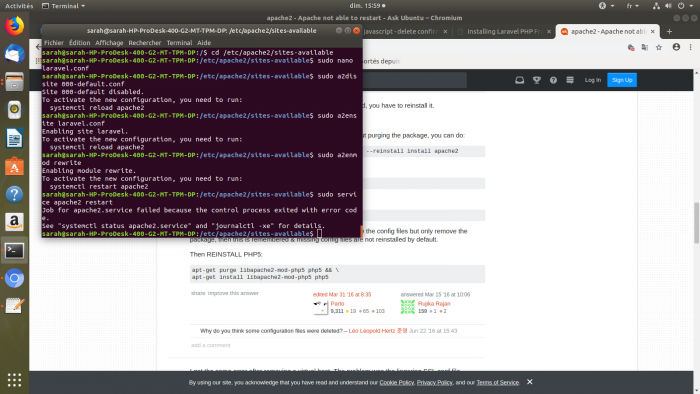Open Stack Exchange inbox icon

(x=520, y=80)
